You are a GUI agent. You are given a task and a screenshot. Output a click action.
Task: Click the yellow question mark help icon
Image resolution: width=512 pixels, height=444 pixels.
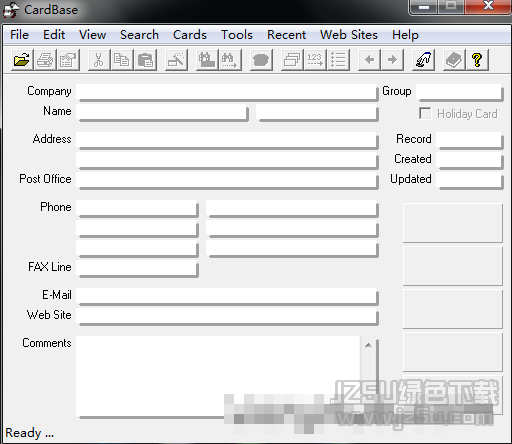[477, 60]
